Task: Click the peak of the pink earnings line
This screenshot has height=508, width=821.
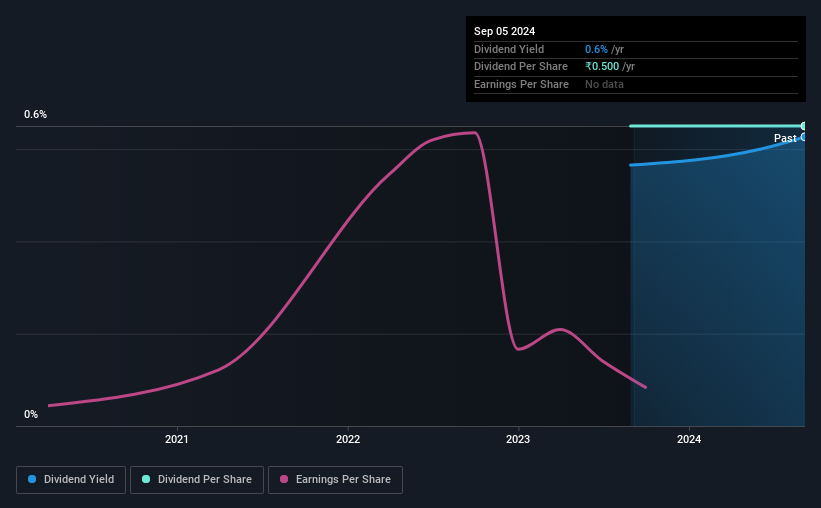Action: [x=474, y=132]
